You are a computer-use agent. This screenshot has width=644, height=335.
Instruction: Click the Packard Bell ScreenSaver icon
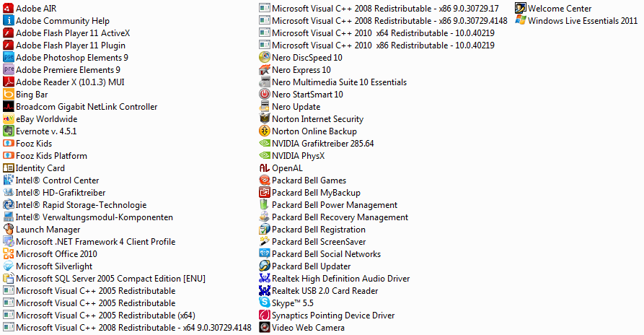(265, 242)
